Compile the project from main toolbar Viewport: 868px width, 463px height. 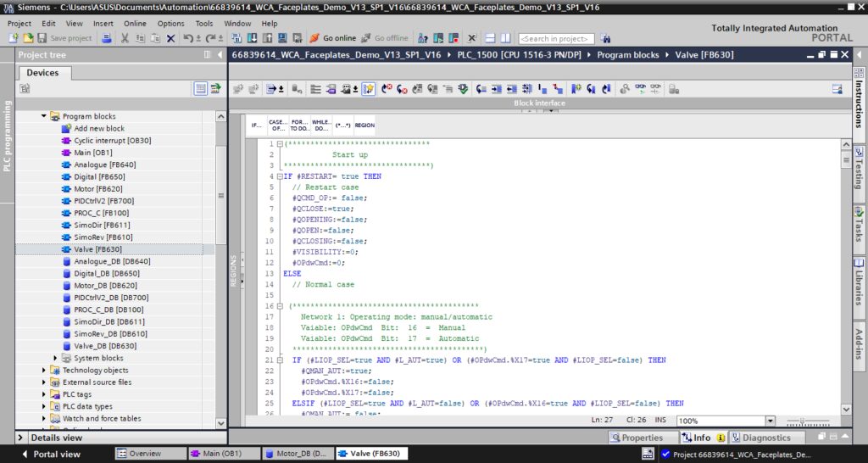click(x=237, y=38)
